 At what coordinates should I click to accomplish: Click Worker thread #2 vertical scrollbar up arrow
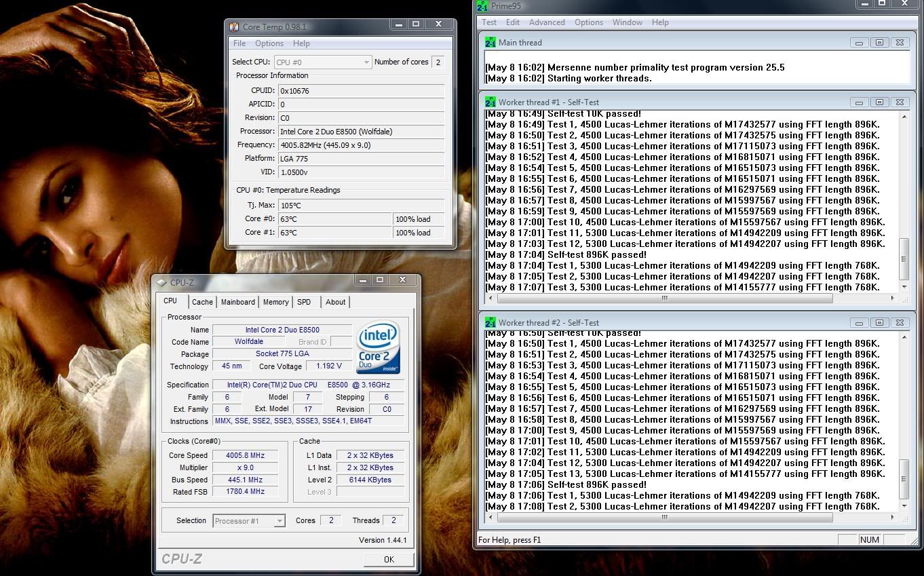pos(904,337)
